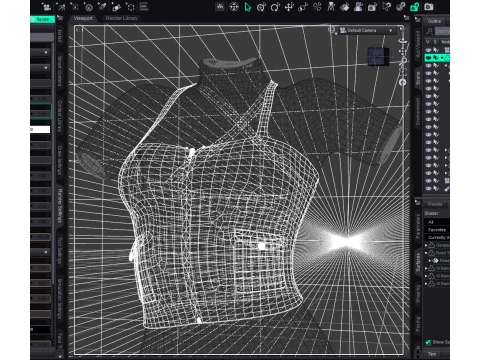480x360 pixels.
Task: Toggle the eye icon on the highlighted scene row
Action: click(428, 58)
